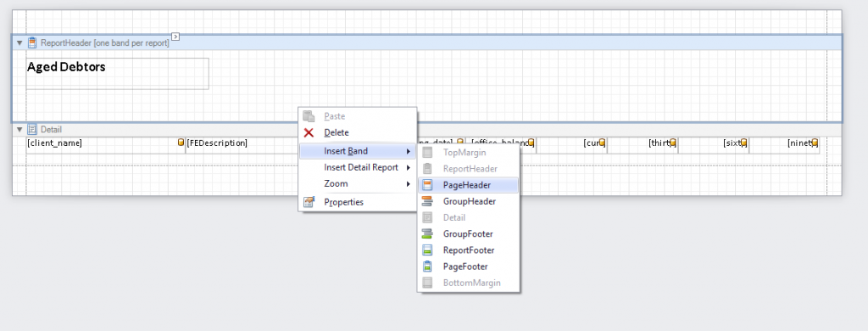Click the Detail band icon

[x=32, y=129]
